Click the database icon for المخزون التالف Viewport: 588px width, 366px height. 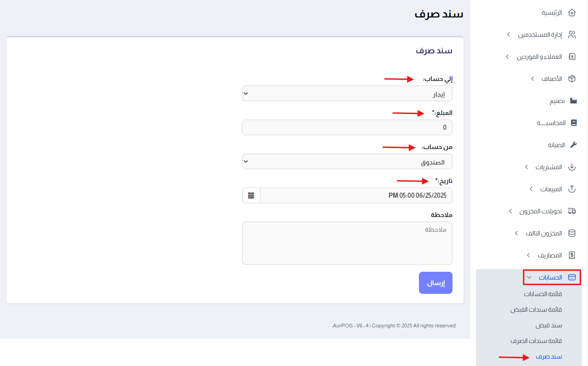[x=572, y=233]
